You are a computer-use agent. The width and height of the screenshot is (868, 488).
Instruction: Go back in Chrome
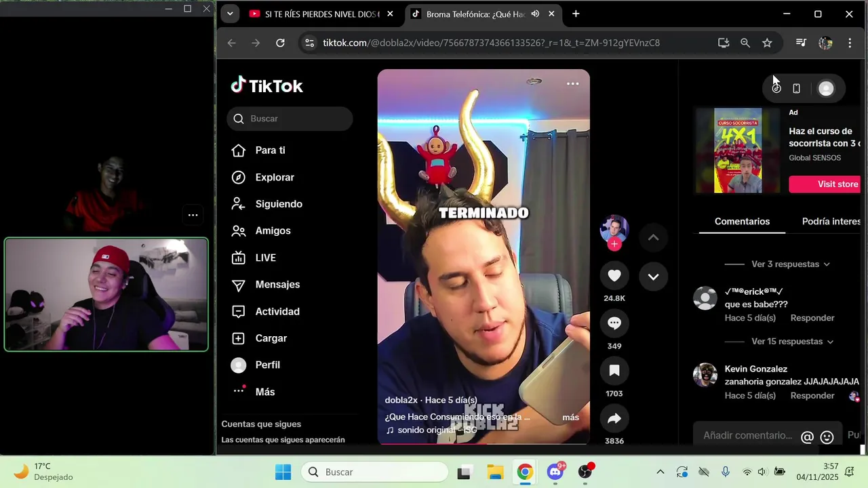click(x=232, y=43)
